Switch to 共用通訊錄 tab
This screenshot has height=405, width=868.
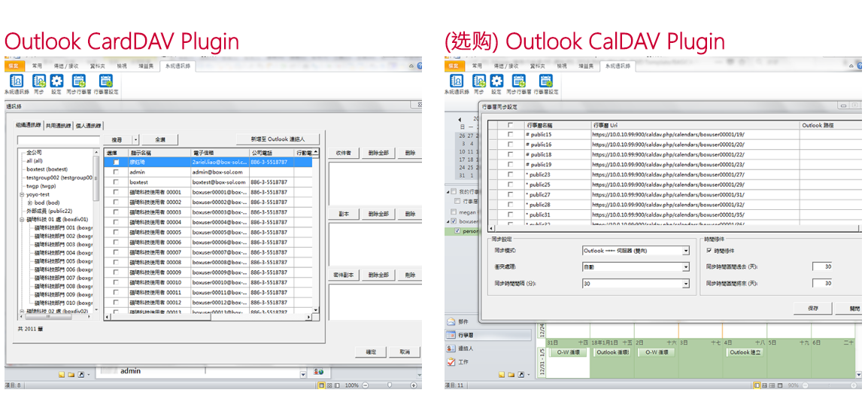(x=57, y=126)
